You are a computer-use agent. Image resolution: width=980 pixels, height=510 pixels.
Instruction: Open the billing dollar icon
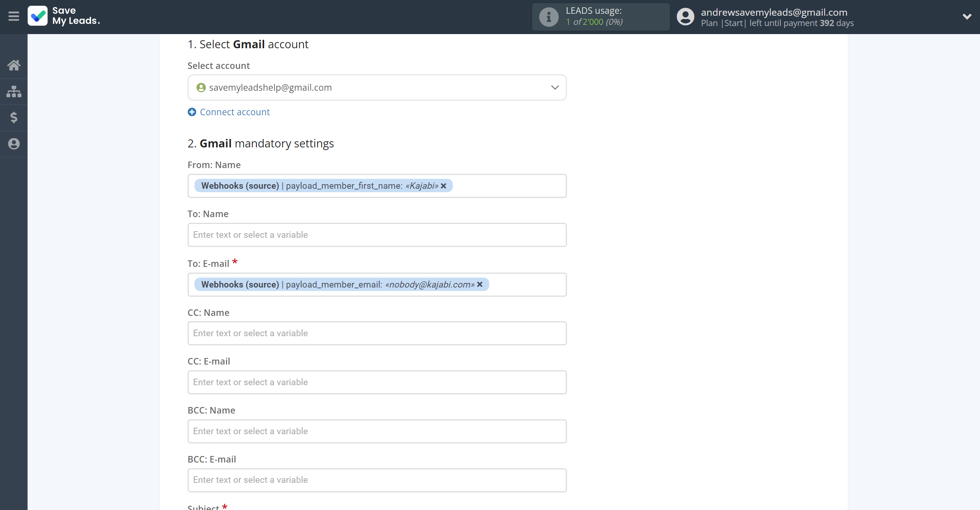(x=14, y=118)
